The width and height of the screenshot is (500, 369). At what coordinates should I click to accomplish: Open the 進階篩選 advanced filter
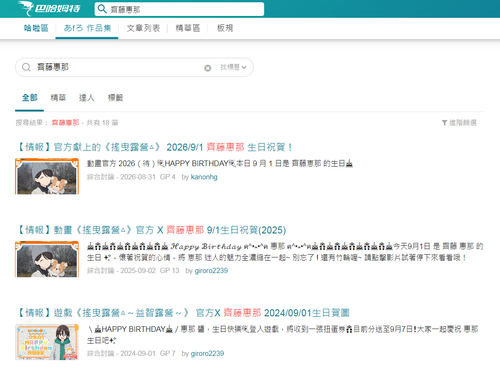[x=459, y=123]
